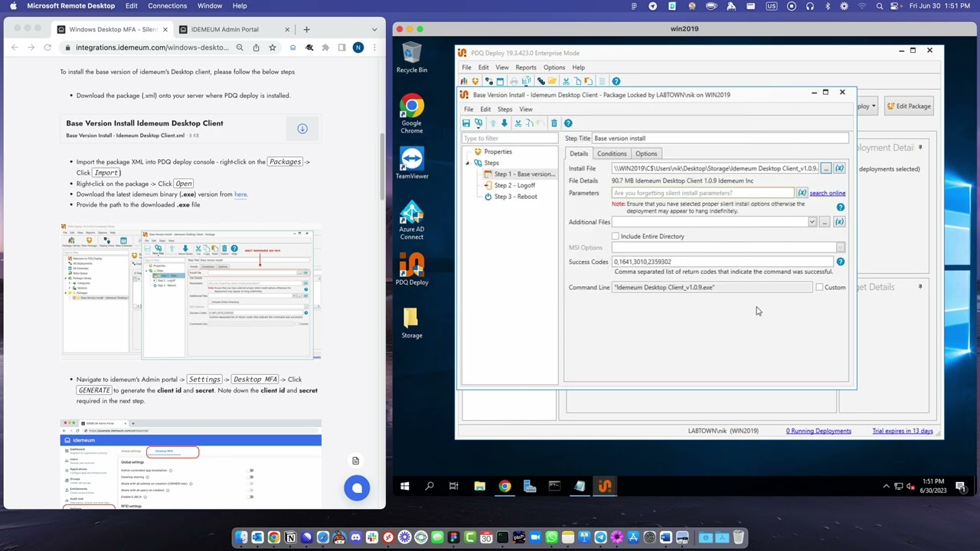Image resolution: width=980 pixels, height=551 pixels.
Task: Select the Details tab
Action: (x=579, y=154)
